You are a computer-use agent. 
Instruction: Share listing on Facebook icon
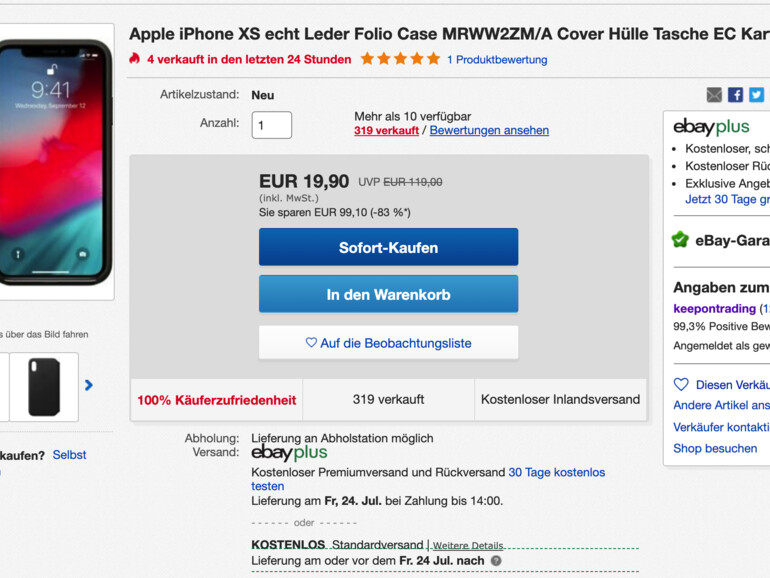(735, 95)
